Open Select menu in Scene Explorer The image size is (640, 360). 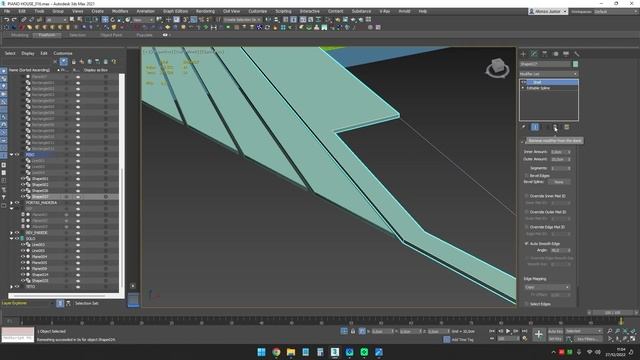point(10,53)
